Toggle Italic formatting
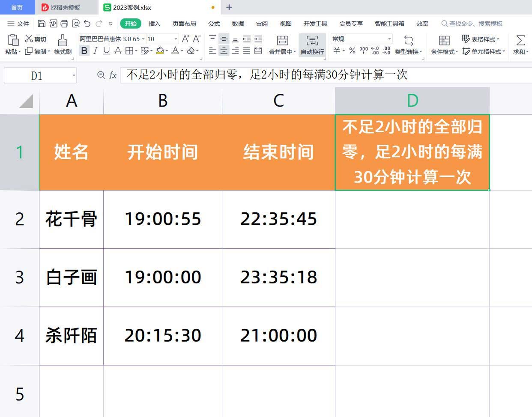 [95, 51]
